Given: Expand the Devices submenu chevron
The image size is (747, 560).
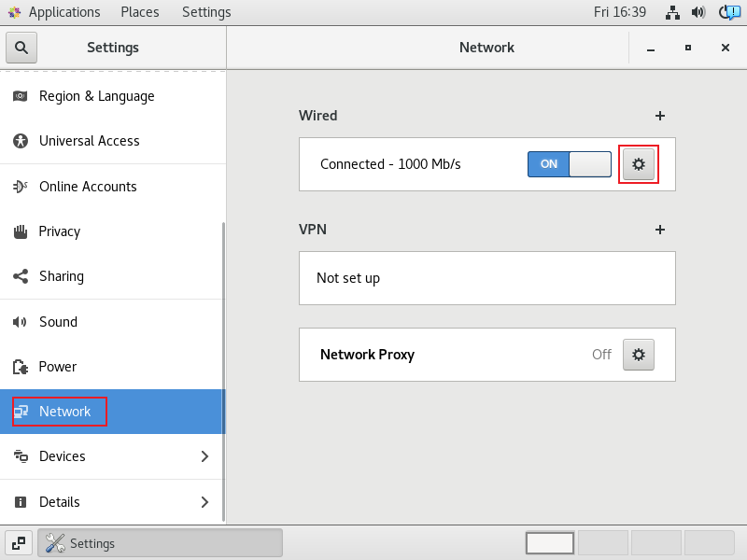Looking at the screenshot, I should pyautogui.click(x=204, y=456).
